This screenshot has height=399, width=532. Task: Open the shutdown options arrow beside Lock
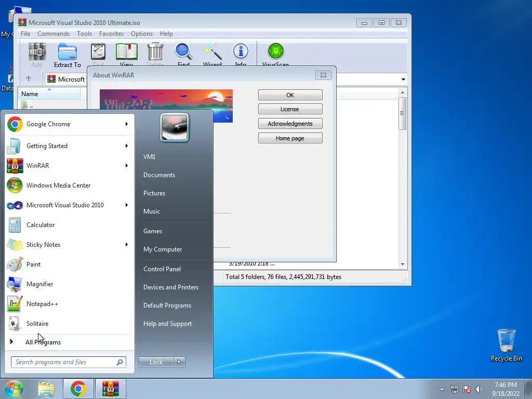[x=179, y=362]
